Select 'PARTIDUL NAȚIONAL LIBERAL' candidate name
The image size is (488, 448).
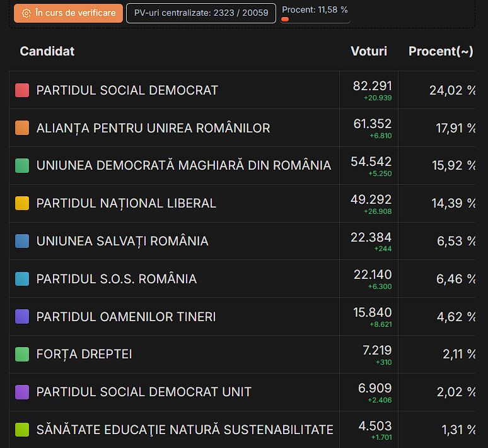pos(126,203)
